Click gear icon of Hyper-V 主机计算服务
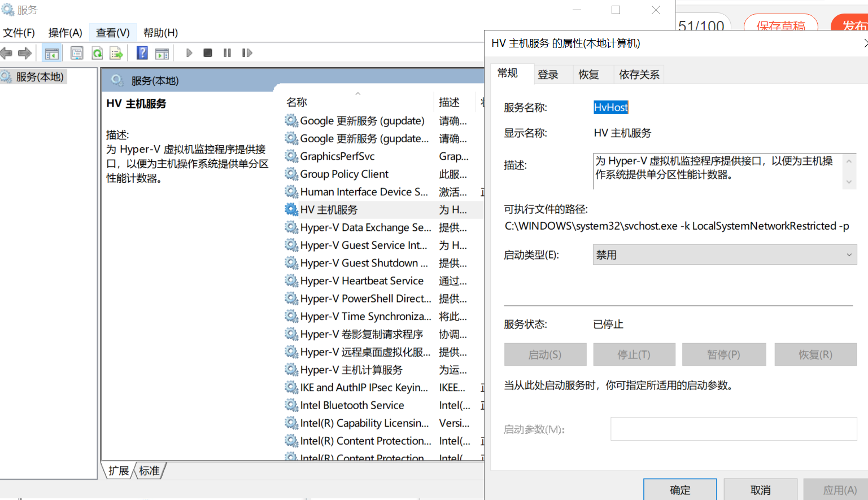 coord(291,370)
